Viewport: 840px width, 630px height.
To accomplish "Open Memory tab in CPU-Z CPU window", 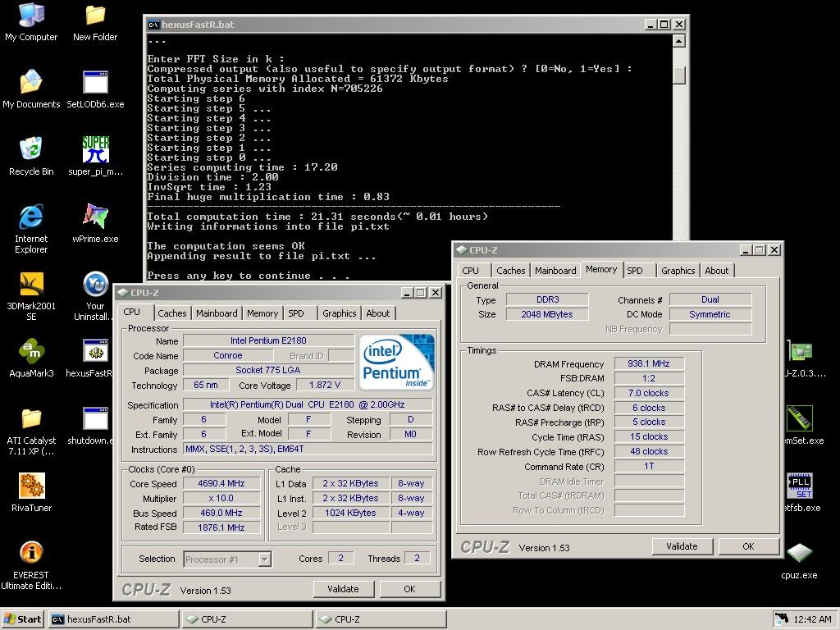I will pos(262,313).
